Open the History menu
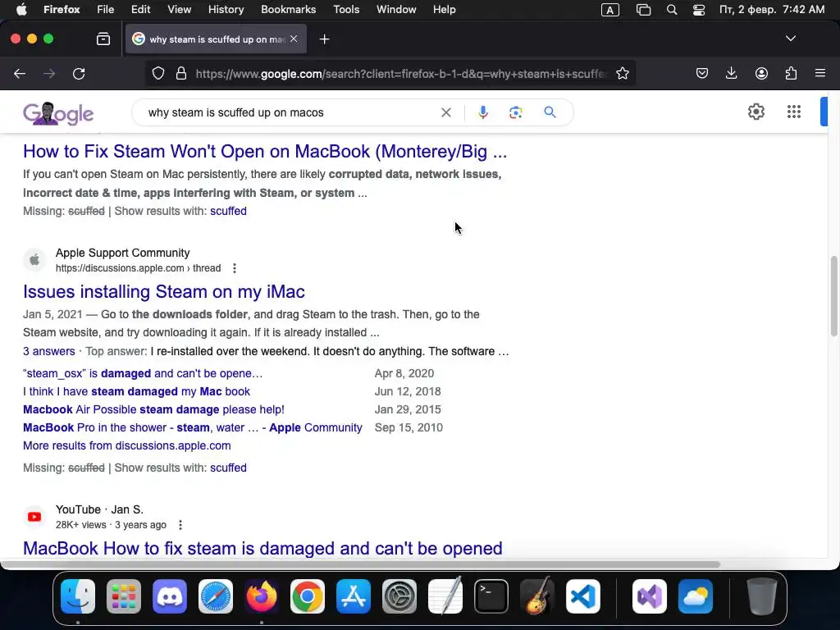The width and height of the screenshot is (840, 630). click(x=226, y=10)
